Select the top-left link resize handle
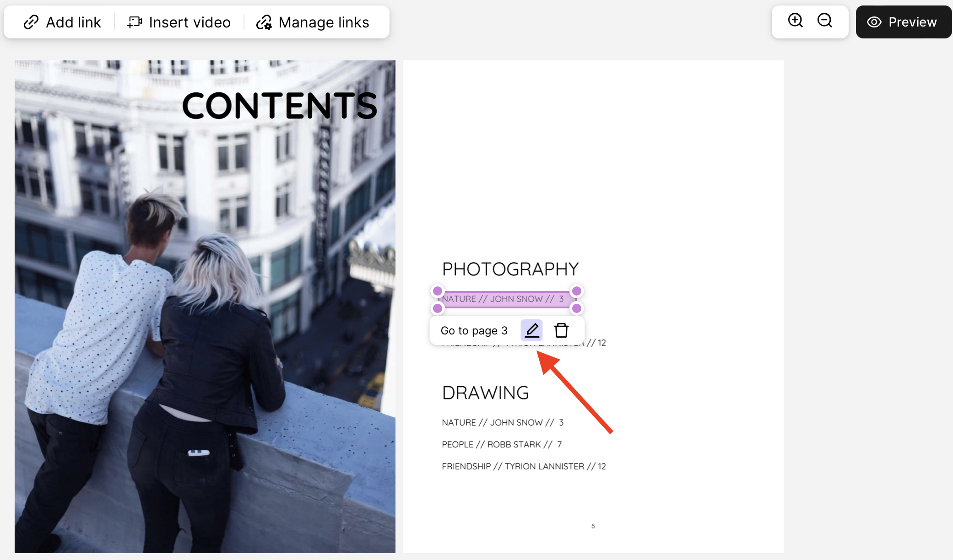The width and height of the screenshot is (953, 560). (438, 291)
